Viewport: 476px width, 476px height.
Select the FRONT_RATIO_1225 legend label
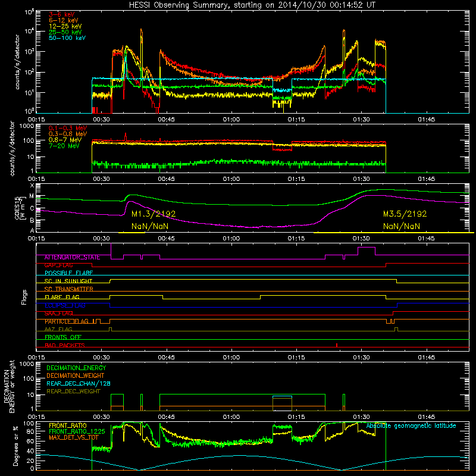coord(77,431)
